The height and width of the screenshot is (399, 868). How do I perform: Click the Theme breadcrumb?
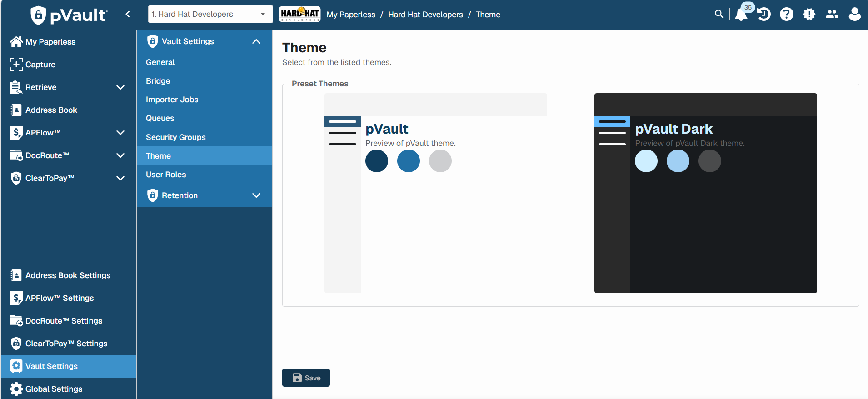pyautogui.click(x=488, y=15)
